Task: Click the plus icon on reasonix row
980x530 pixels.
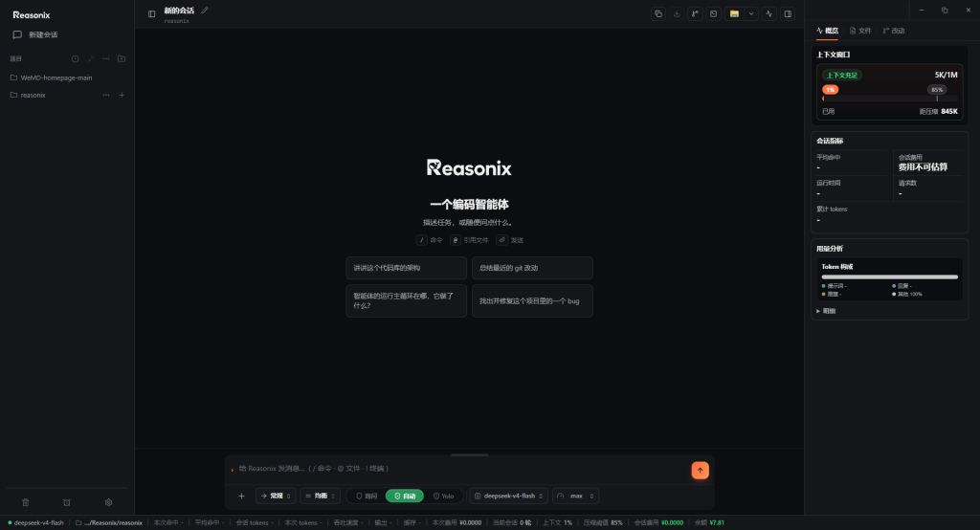Action: [122, 95]
